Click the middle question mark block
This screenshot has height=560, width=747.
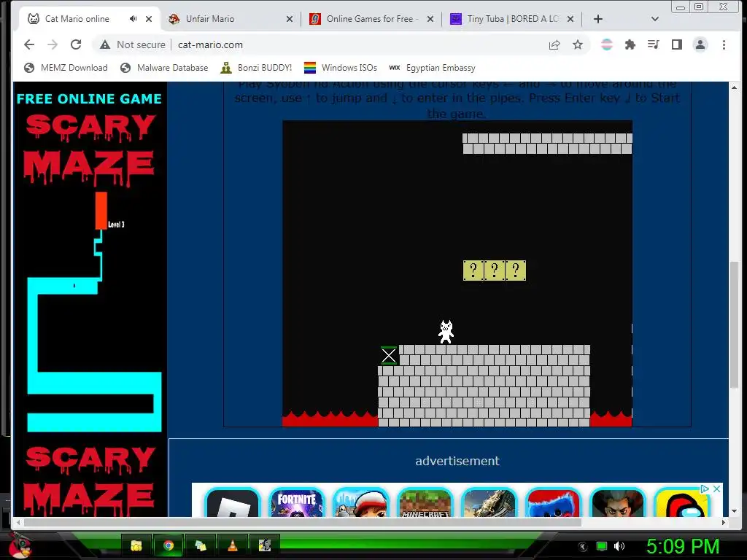click(x=495, y=271)
